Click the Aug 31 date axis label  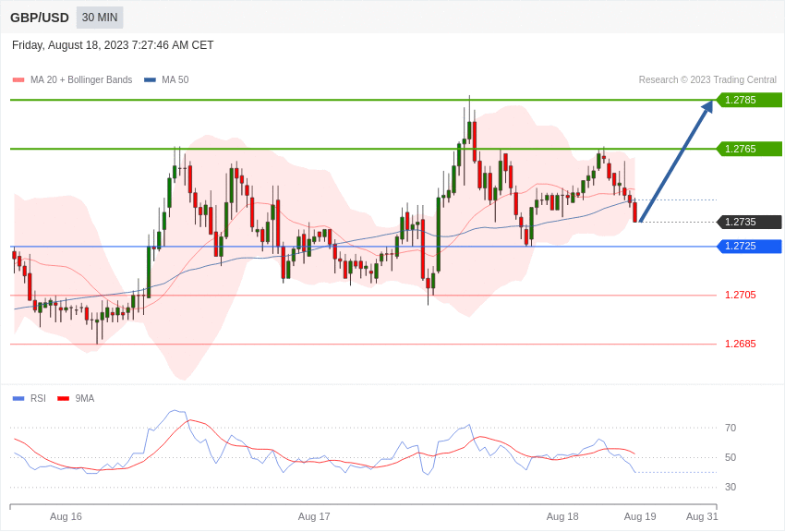702,516
